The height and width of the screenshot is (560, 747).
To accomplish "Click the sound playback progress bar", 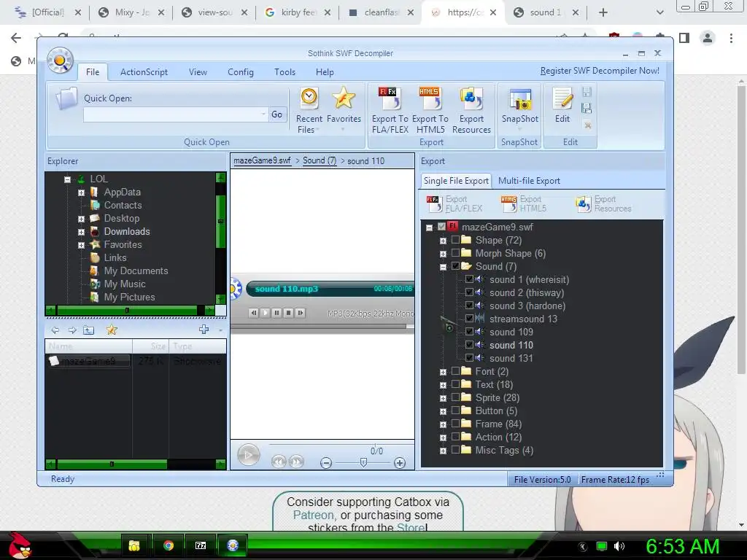I will (322, 327).
